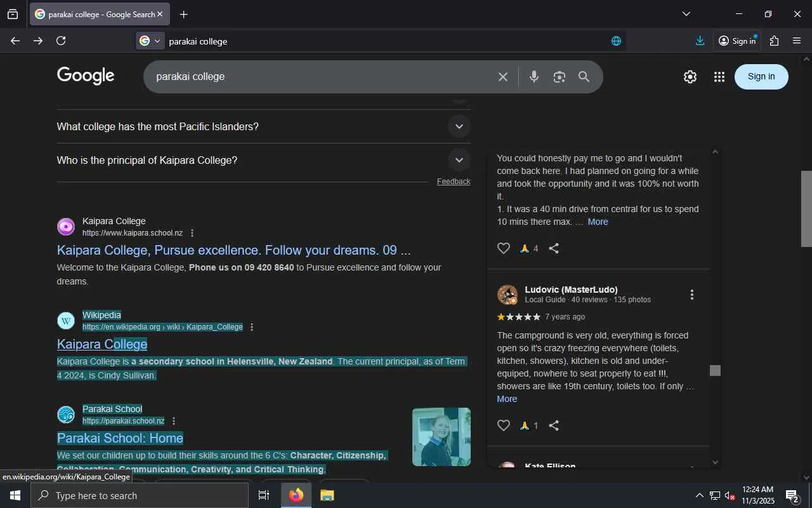Click the main page vertical scrollbar thumb
812x508 pixels.
click(806, 209)
